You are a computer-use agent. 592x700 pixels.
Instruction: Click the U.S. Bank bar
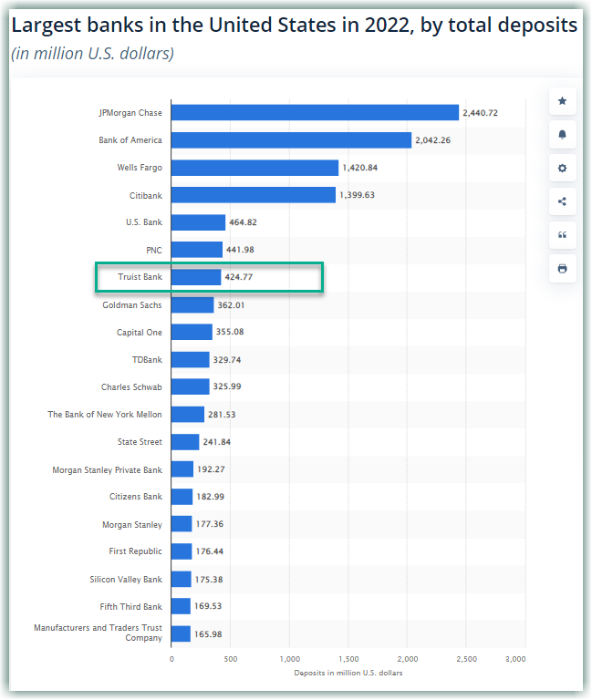click(x=198, y=222)
